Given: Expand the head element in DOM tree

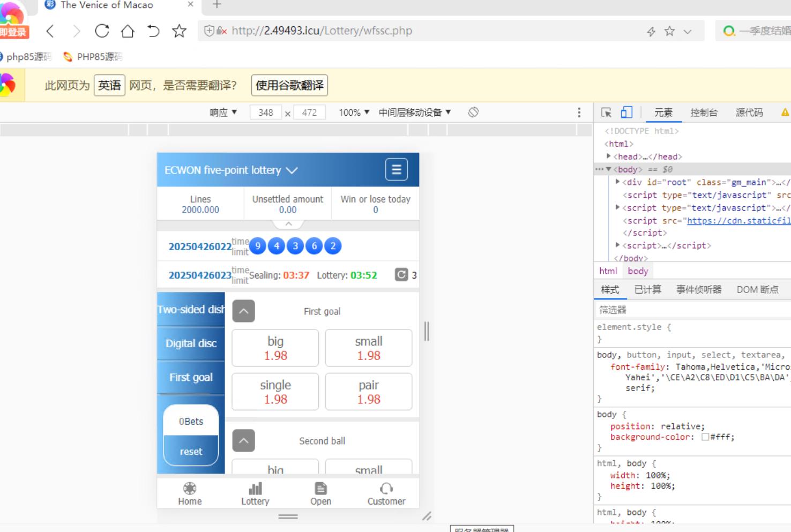Looking at the screenshot, I should 609,156.
